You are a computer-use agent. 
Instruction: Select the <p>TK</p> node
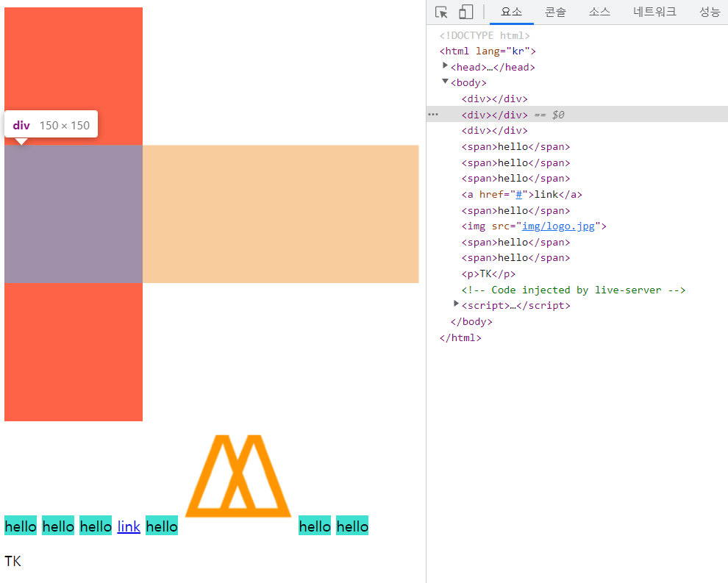point(488,274)
